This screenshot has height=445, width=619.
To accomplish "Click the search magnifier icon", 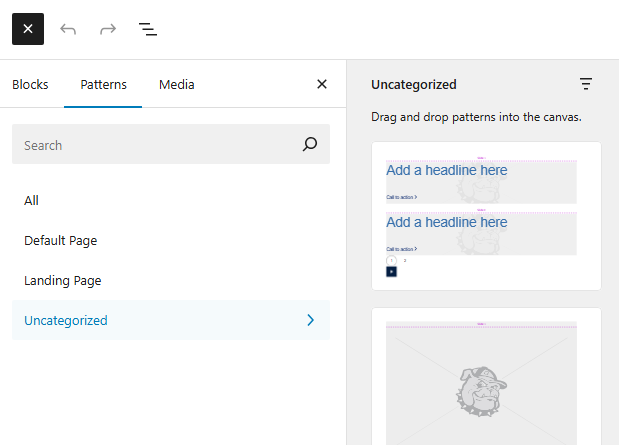I will tap(310, 144).
